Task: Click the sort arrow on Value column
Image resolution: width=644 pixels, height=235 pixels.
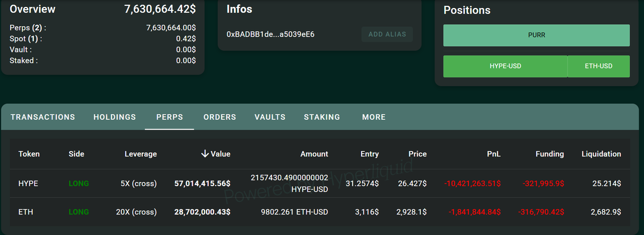Action: (x=204, y=154)
